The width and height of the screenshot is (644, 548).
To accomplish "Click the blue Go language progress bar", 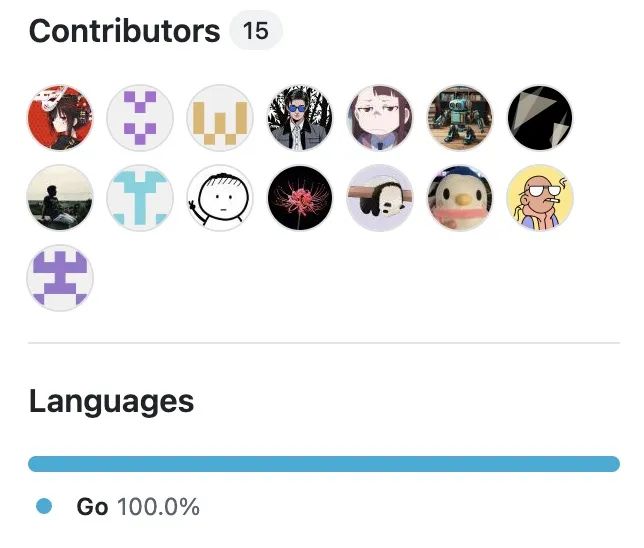I will (324, 464).
